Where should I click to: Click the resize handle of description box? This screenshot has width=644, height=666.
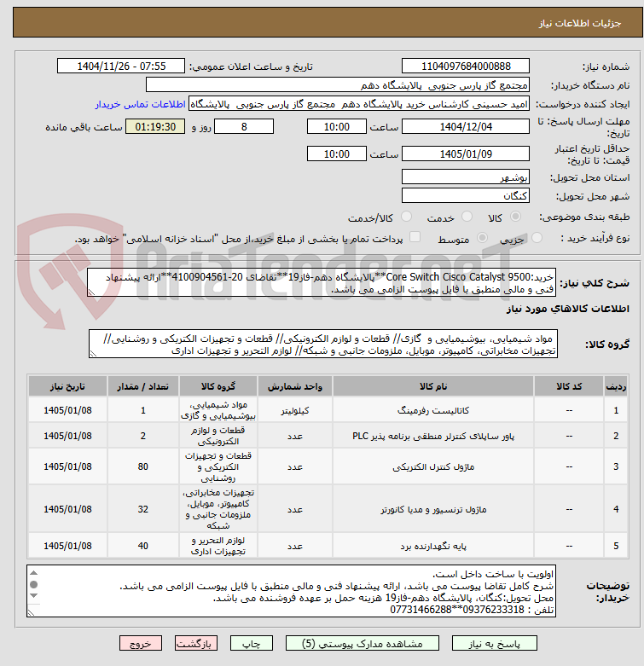pyautogui.click(x=92, y=292)
